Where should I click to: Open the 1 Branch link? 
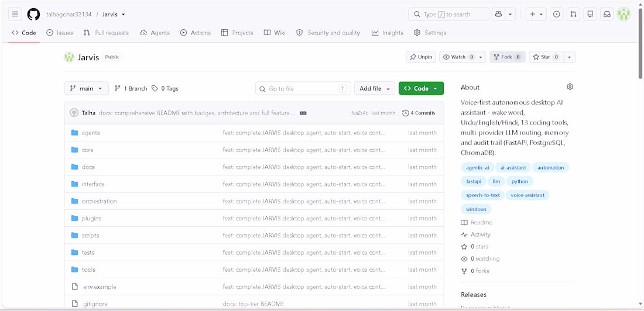click(x=131, y=88)
